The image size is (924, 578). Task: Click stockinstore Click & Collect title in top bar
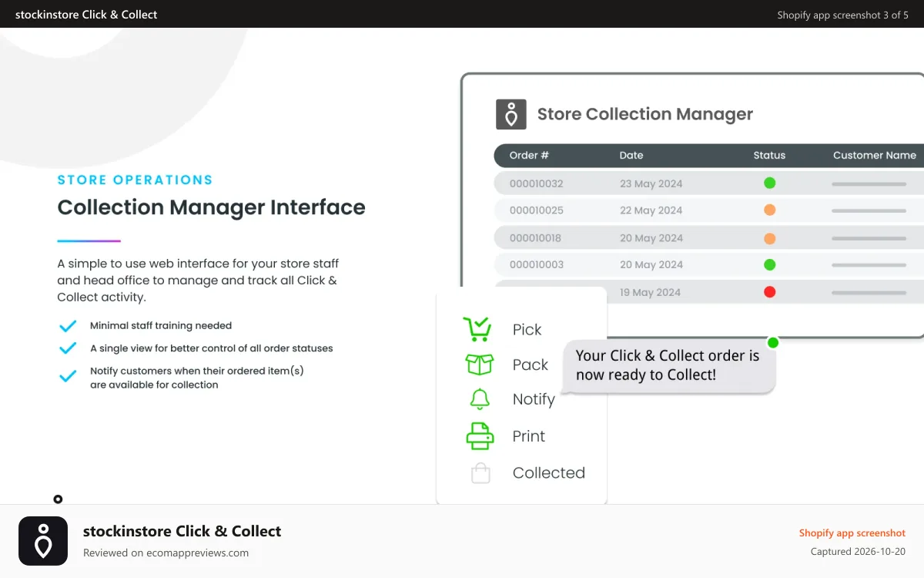coord(86,14)
